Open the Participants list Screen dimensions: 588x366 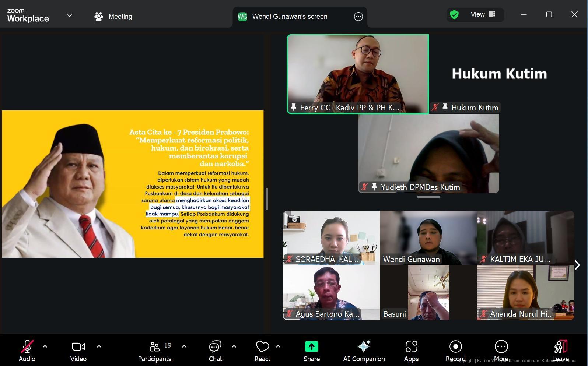pyautogui.click(x=155, y=351)
